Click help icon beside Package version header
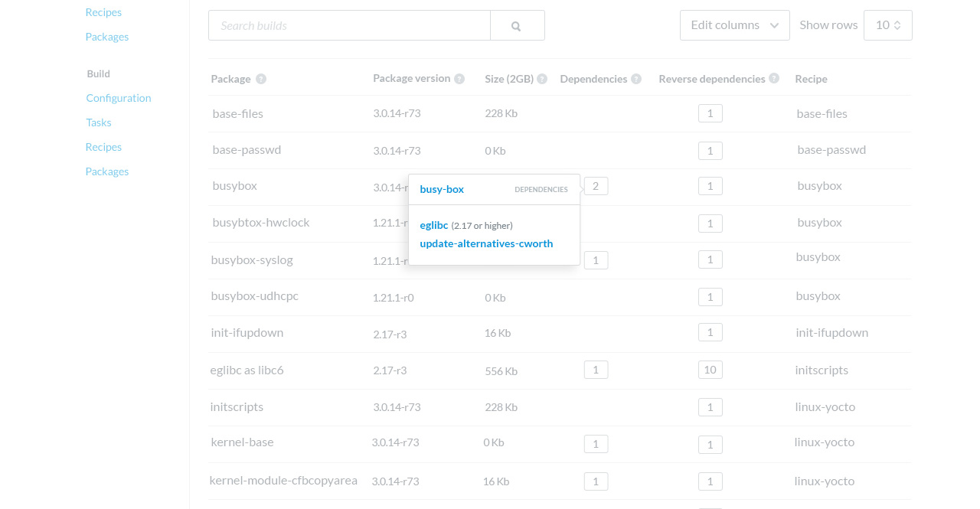Image resolution: width=980 pixels, height=509 pixels. pyautogui.click(x=459, y=79)
